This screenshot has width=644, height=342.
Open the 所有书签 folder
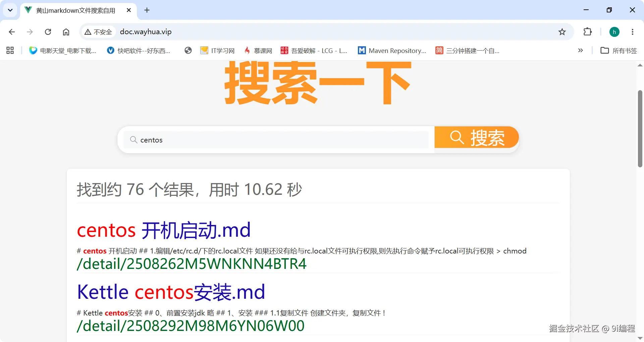(x=619, y=51)
